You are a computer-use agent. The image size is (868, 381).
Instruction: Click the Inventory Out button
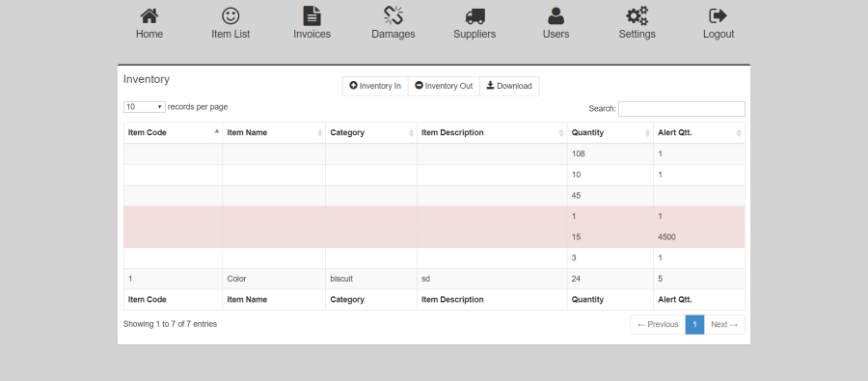pos(444,87)
